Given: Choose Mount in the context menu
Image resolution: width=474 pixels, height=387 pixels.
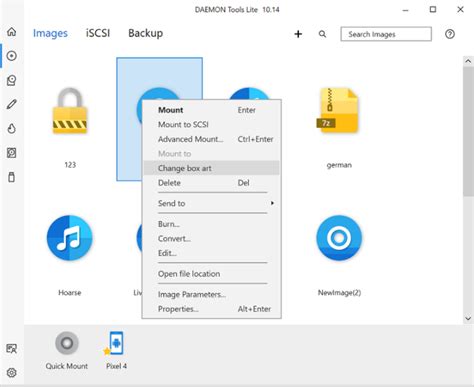Looking at the screenshot, I should pyautogui.click(x=211, y=110).
